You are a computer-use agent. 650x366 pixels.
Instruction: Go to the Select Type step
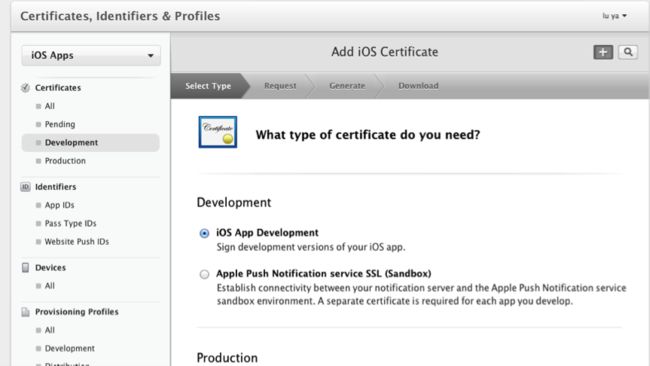(208, 86)
